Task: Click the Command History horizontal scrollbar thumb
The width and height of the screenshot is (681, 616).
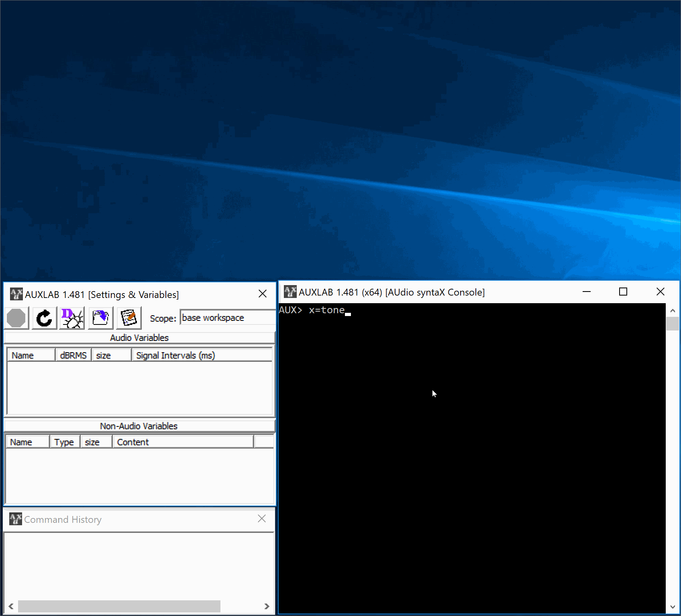Action: (119, 606)
